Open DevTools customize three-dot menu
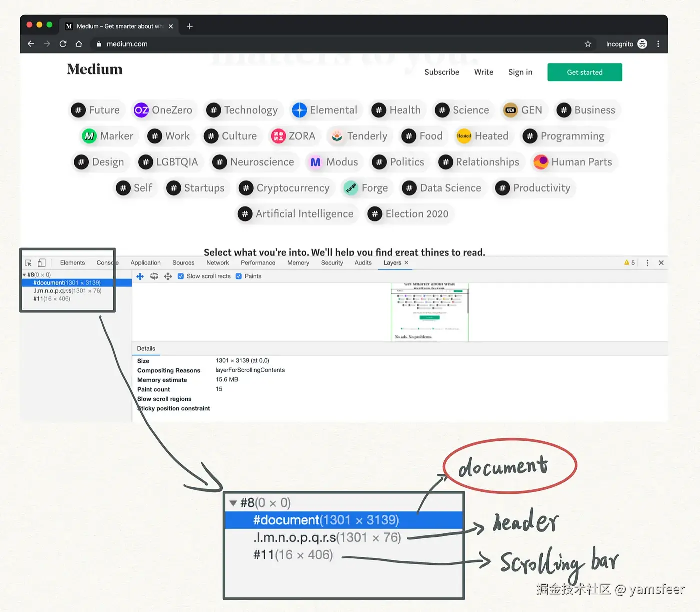Viewport: 700px width, 612px height. 647,263
